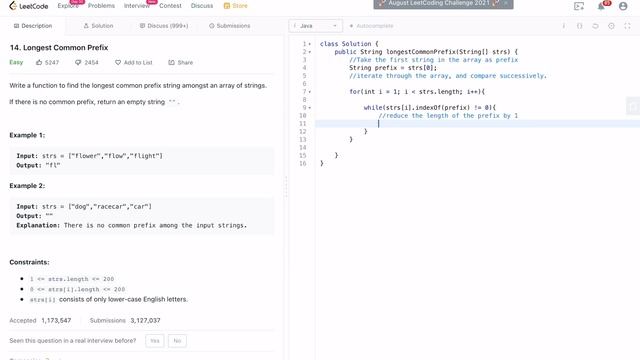This screenshot has width=640, height=360.
Task: Switch to the Description tab
Action: click(x=33, y=26)
